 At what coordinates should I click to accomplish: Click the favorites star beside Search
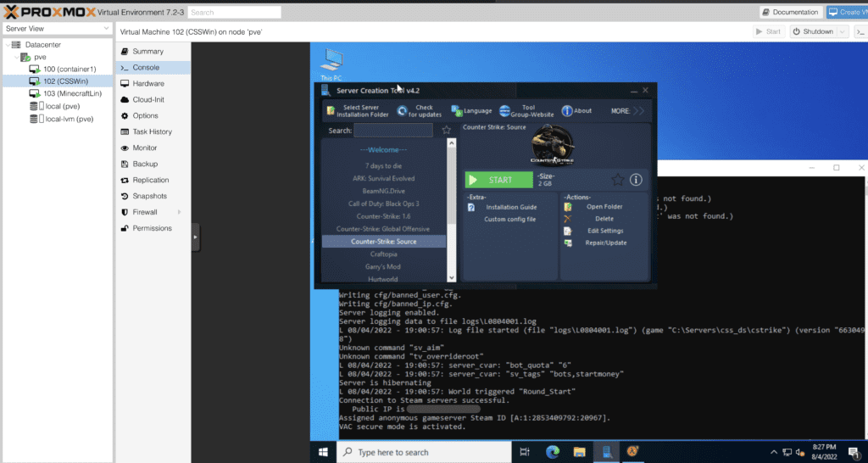coord(446,130)
